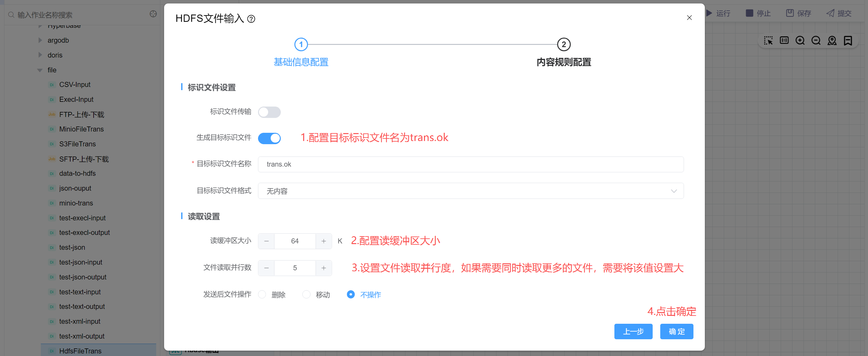Expand the argodb tree node
Screen dimensions: 868x356
(40, 40)
